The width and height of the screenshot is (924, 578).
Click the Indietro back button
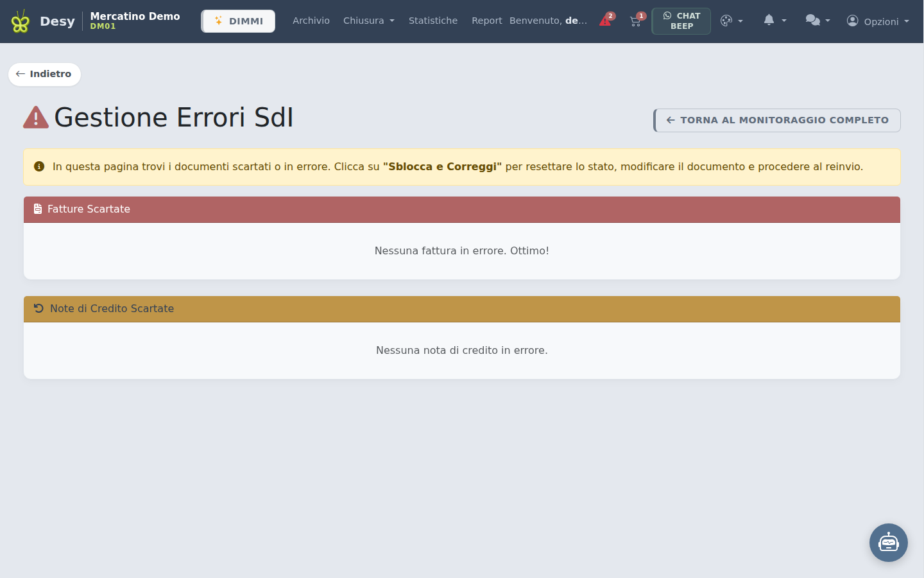tap(44, 74)
